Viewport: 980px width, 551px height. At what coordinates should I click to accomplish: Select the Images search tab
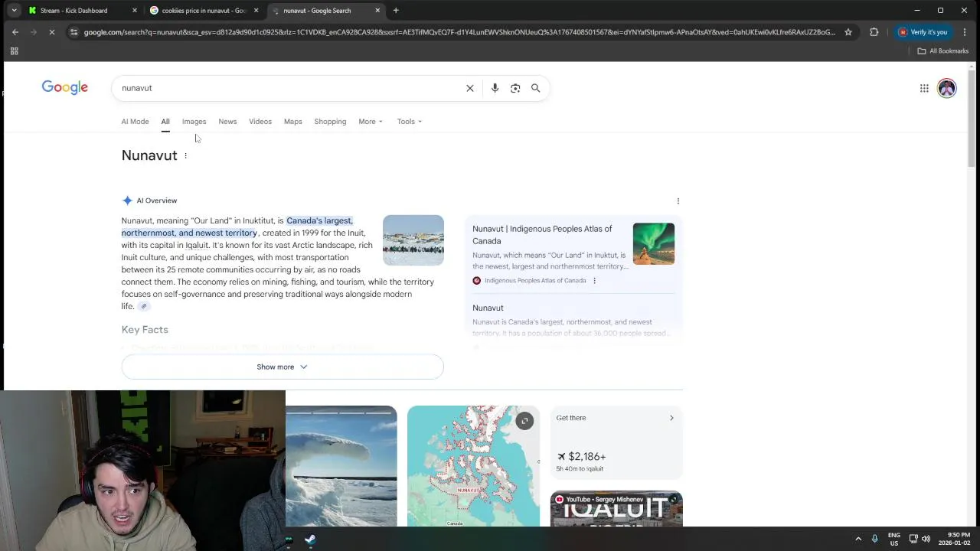tap(194, 122)
